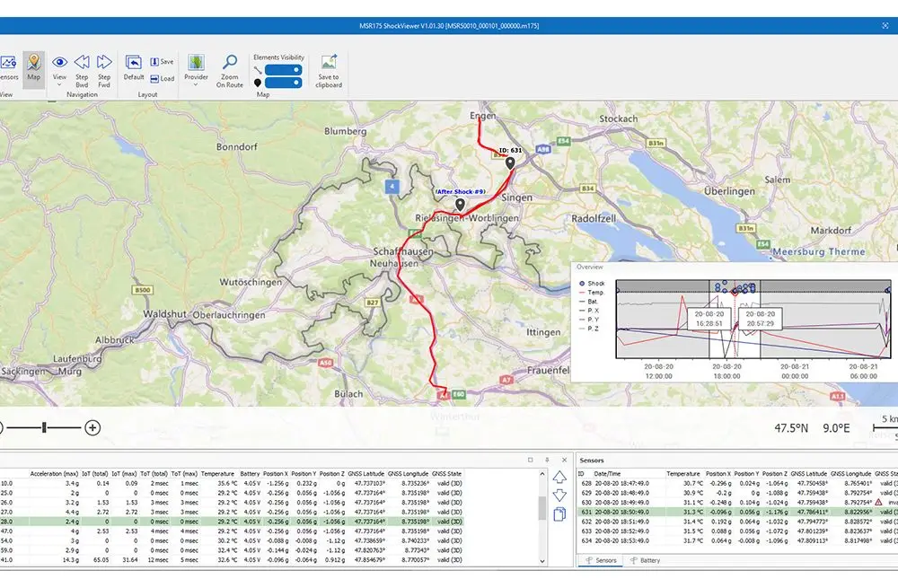Viewport: 898px width, 588px height.
Task: Switch to the Battery tab
Action: tap(645, 560)
